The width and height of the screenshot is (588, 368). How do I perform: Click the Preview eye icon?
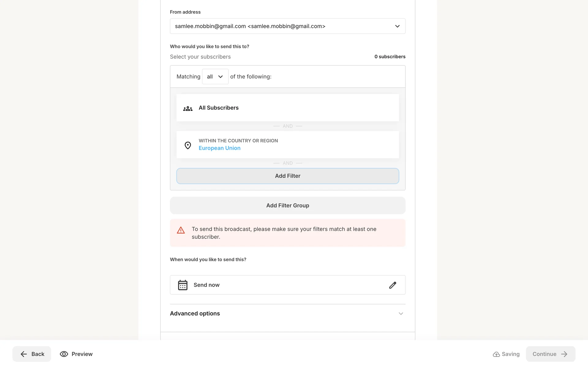coord(64,354)
